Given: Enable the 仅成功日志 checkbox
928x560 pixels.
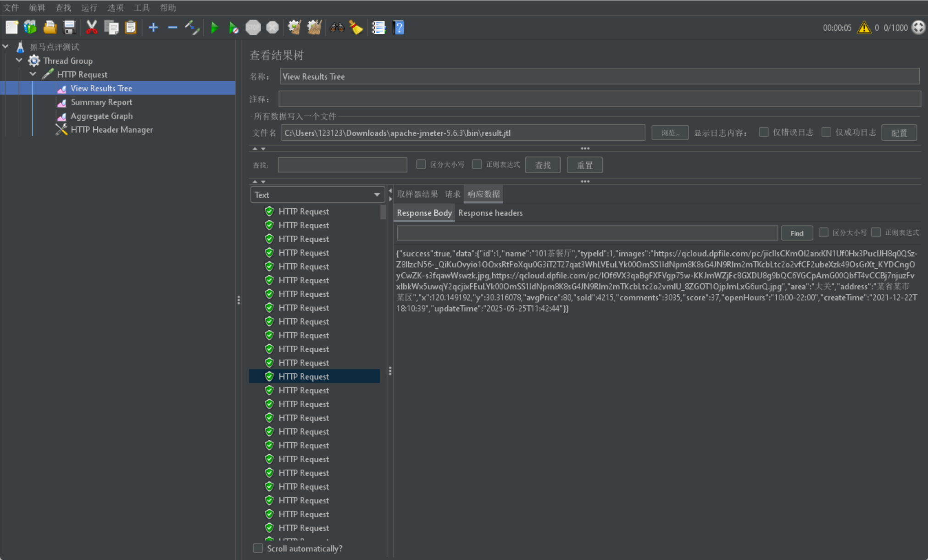Looking at the screenshot, I should tap(826, 132).
